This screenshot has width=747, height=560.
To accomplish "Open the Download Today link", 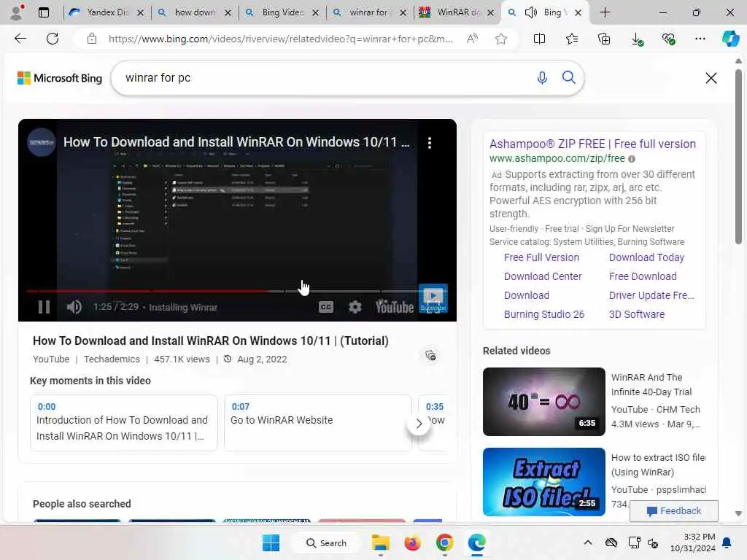I will pos(646,257).
